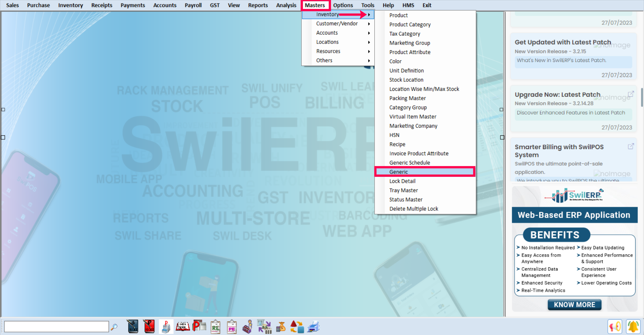Click the Web-Based ERP Application banner

pos(574,215)
